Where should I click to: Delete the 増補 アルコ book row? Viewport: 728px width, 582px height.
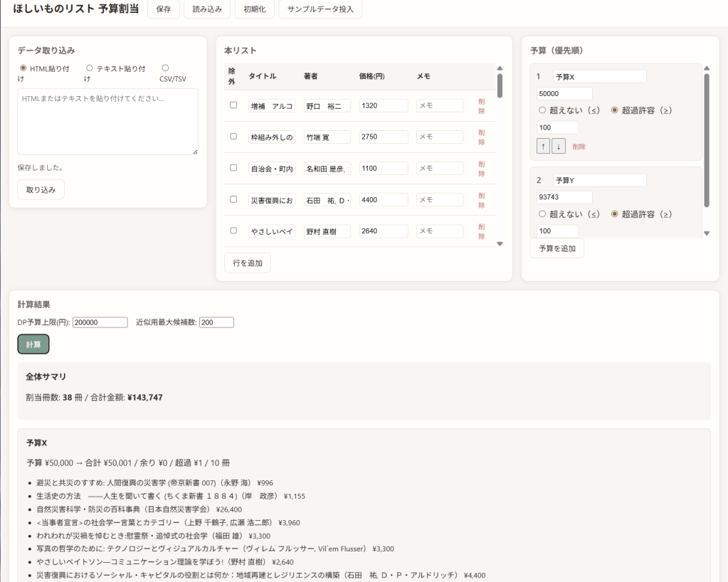coord(482,106)
